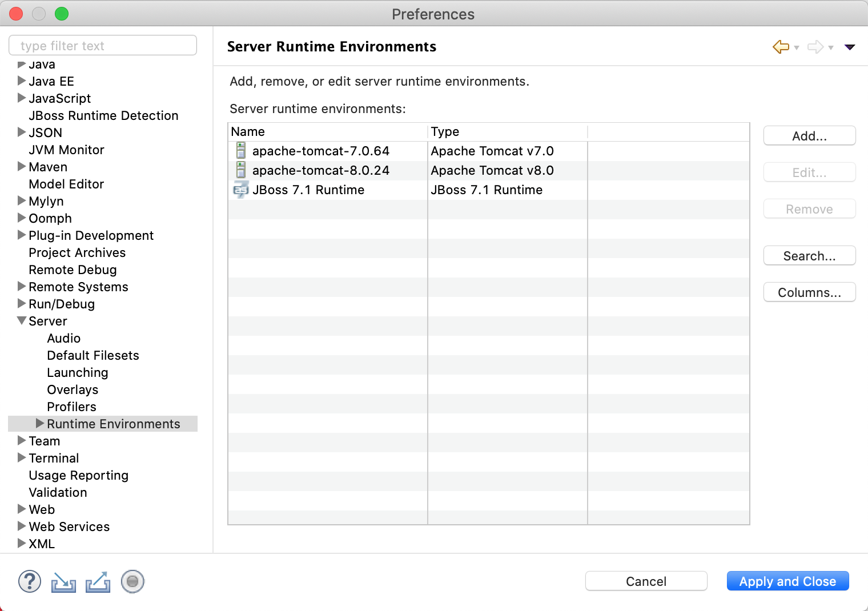Open Usage Reporting preferences

pyautogui.click(x=78, y=475)
